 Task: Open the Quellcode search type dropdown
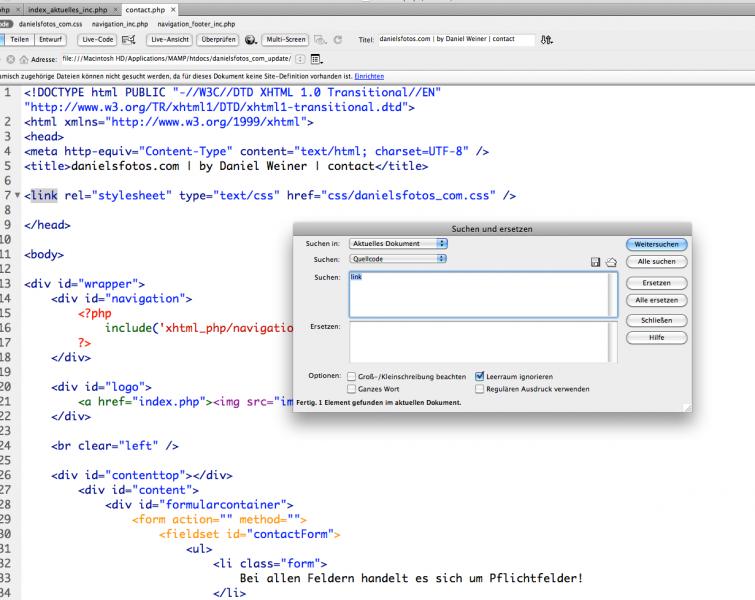400,258
